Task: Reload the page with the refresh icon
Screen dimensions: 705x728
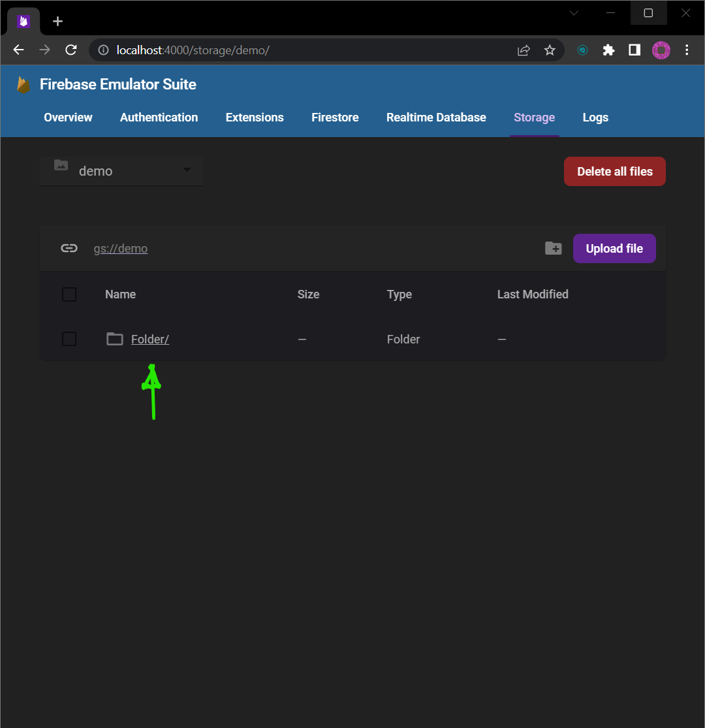Action: [70, 50]
